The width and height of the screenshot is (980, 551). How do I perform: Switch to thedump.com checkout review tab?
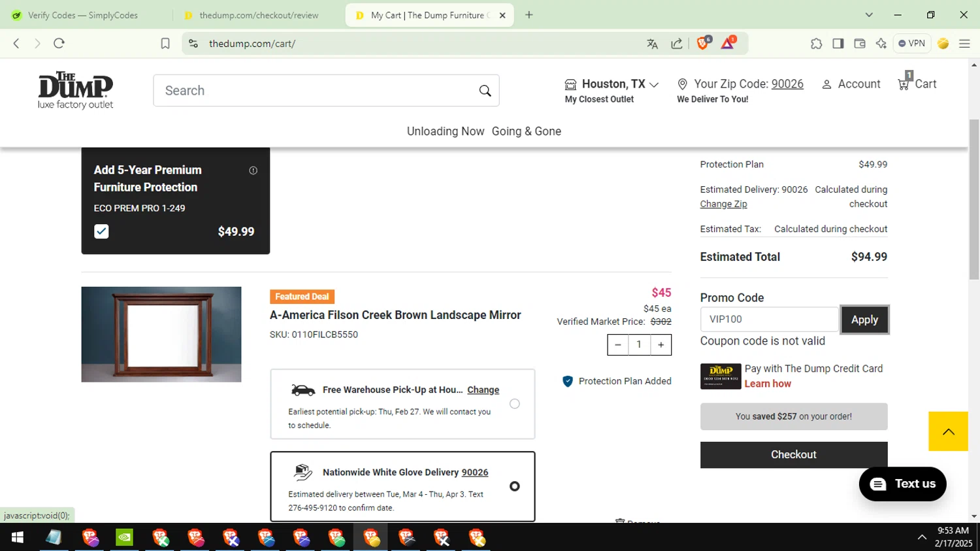[x=259, y=15]
